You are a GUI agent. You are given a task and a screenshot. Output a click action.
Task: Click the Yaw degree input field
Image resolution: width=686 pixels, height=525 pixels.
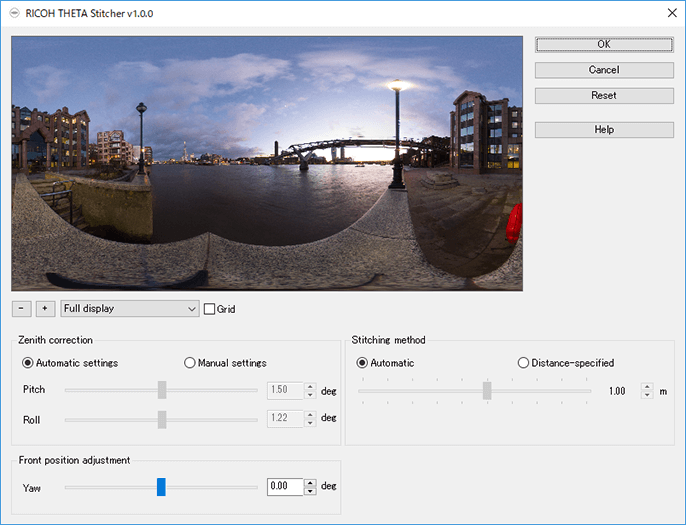click(x=284, y=487)
